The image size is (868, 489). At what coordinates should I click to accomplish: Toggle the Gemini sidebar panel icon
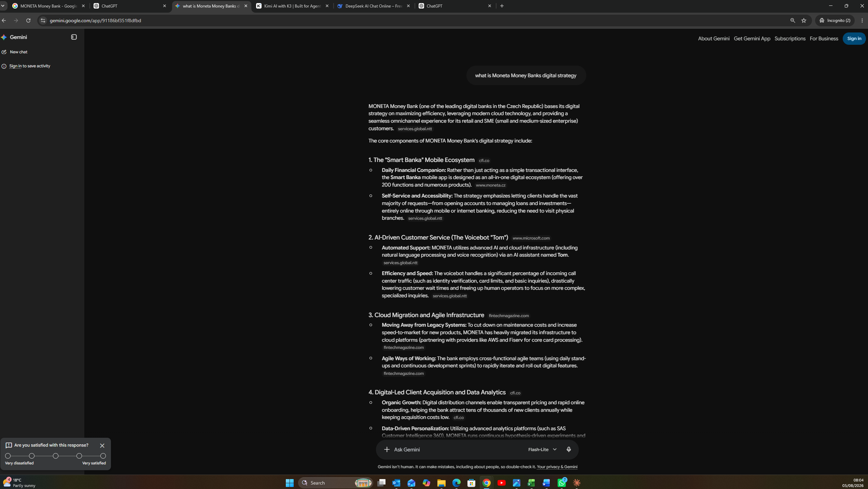(74, 37)
